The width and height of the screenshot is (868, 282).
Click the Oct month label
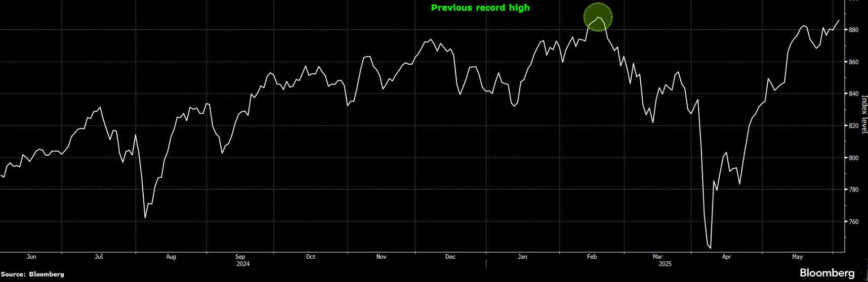pyautogui.click(x=311, y=257)
